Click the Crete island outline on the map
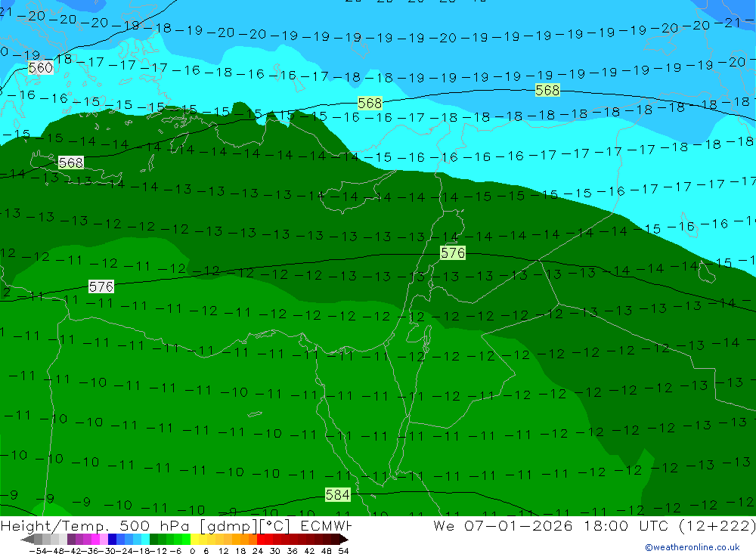756x554 pixels. coord(77,169)
